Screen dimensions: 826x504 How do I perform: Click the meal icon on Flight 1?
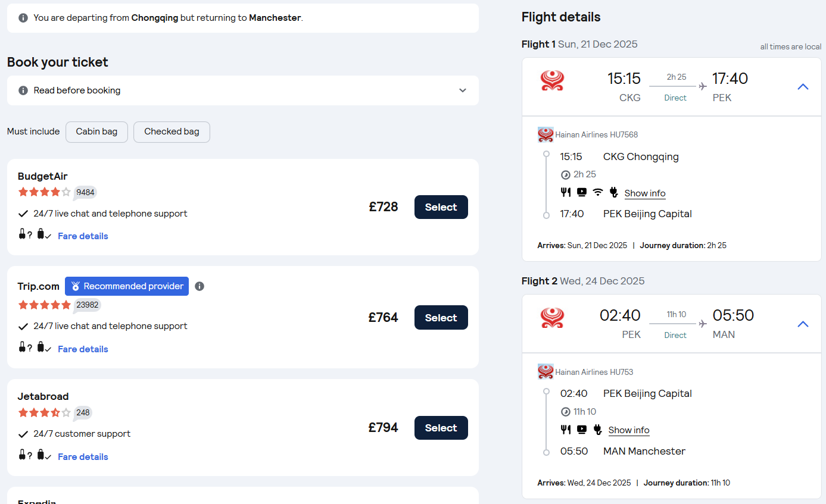[566, 192]
